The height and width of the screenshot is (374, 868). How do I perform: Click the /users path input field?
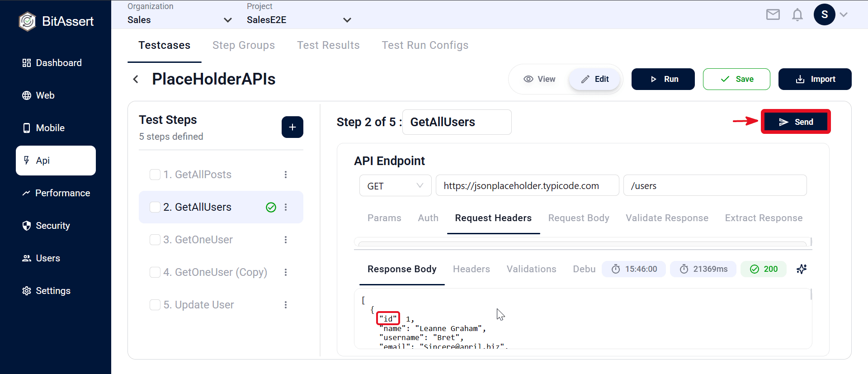[715, 185]
